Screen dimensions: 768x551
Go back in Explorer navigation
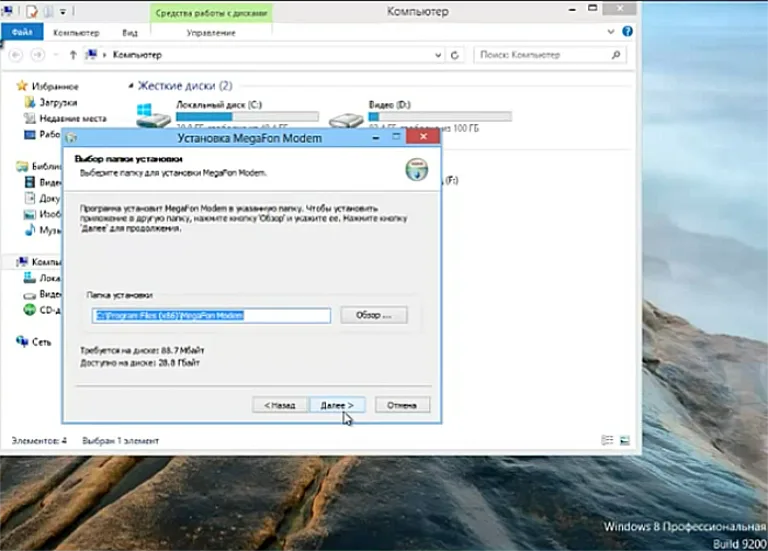coord(16,55)
